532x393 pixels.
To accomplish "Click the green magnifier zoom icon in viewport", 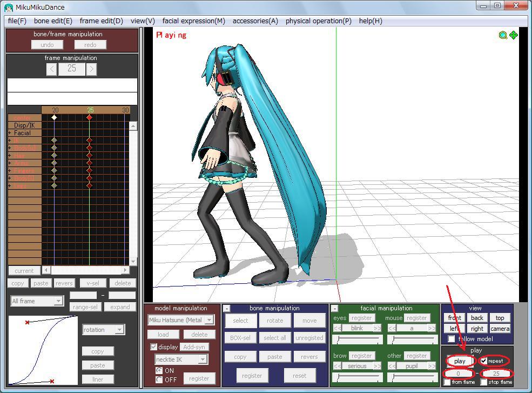I will (503, 35).
